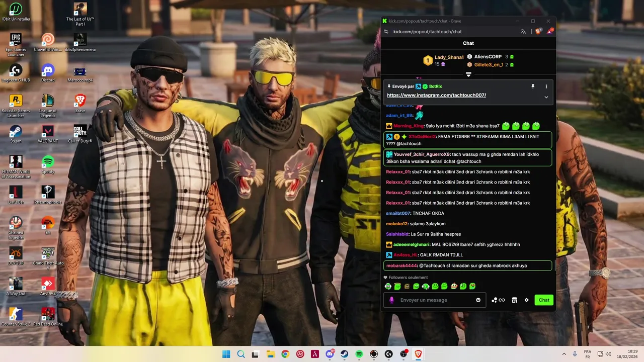Screen dimensions: 644x362
Task: Open Grand Theft Auto V desktop icon
Action: [48, 258]
